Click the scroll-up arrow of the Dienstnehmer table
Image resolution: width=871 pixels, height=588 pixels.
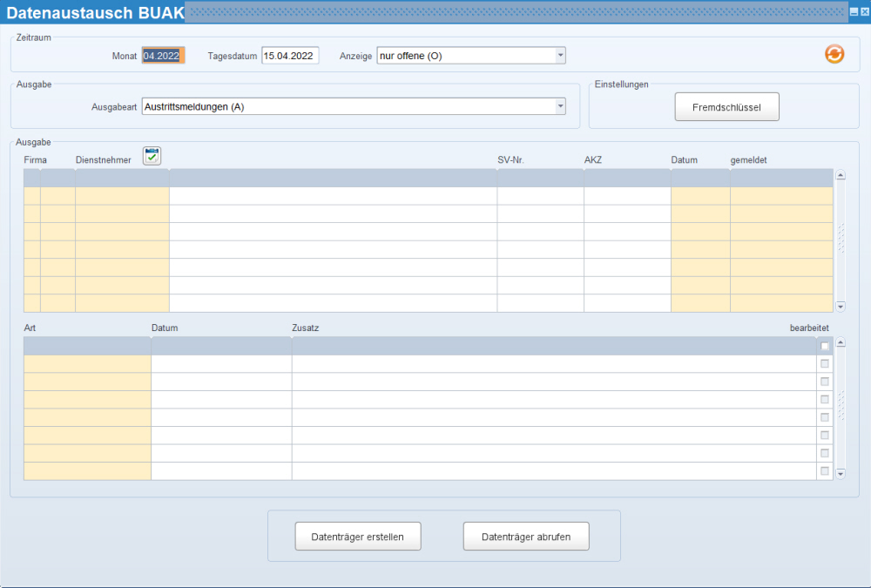click(x=841, y=175)
